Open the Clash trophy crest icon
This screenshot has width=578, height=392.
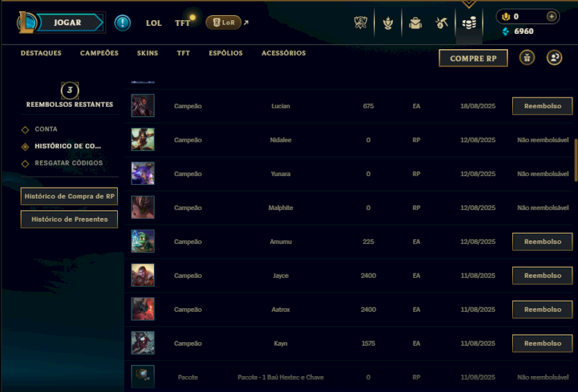[x=361, y=23]
